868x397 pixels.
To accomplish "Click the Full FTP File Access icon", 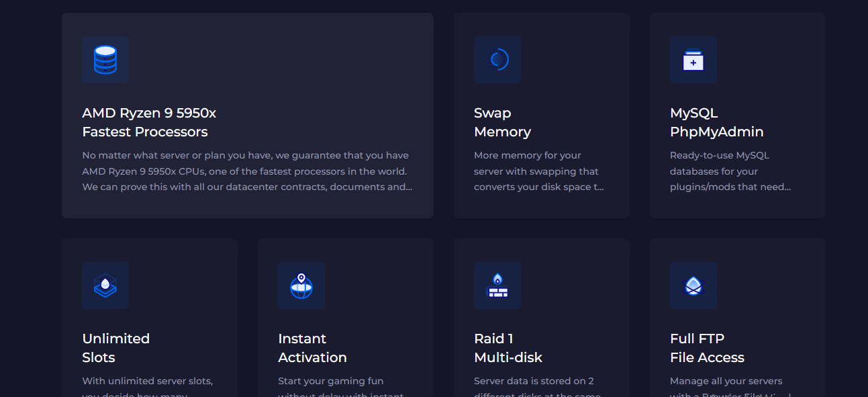I will (693, 285).
